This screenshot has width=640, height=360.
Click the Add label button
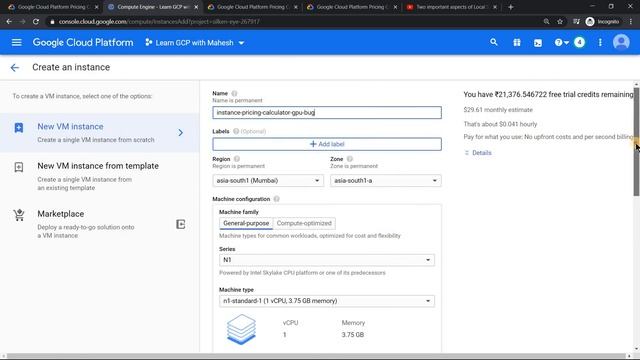coord(327,144)
